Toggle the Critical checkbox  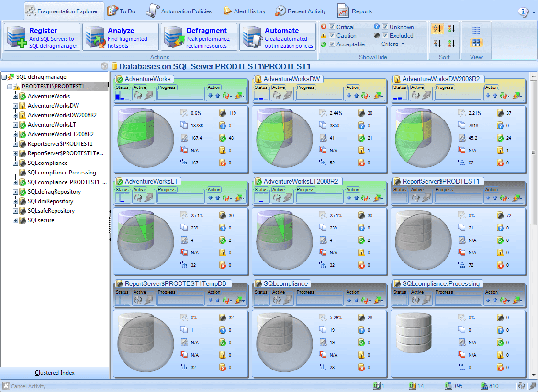click(332, 27)
